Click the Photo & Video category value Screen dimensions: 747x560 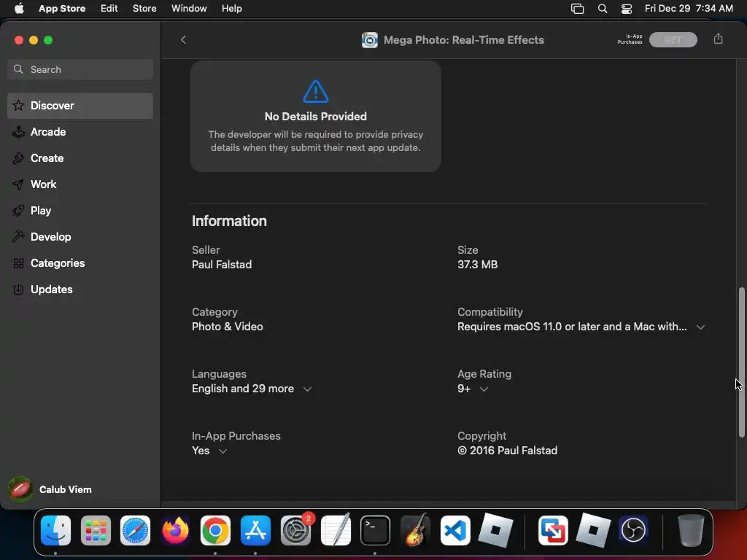click(228, 327)
